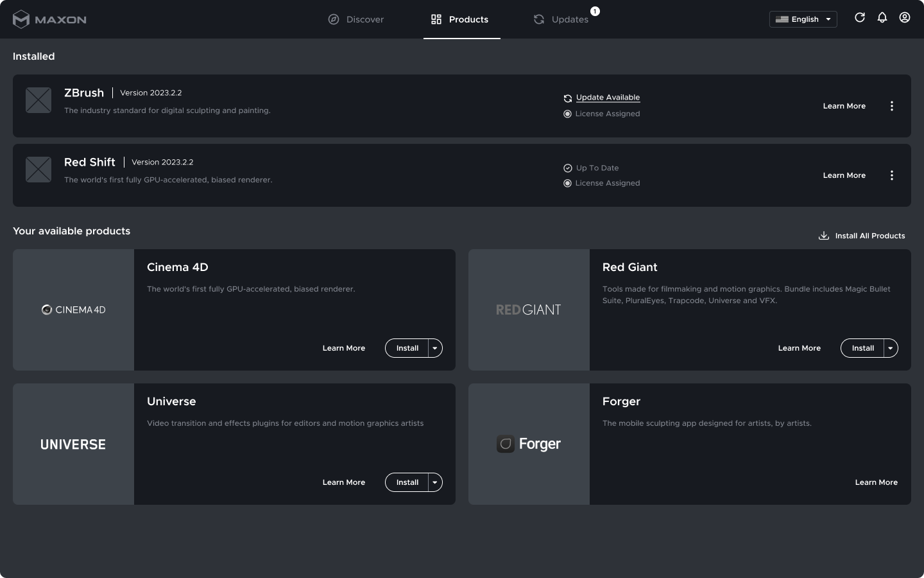Install Cinema 4D
The width and height of the screenshot is (924, 578).
pyautogui.click(x=407, y=348)
